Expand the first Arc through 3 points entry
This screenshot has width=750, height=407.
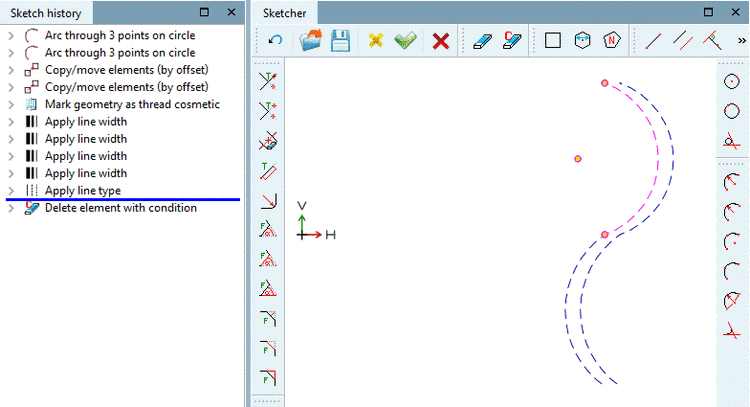click(x=11, y=35)
